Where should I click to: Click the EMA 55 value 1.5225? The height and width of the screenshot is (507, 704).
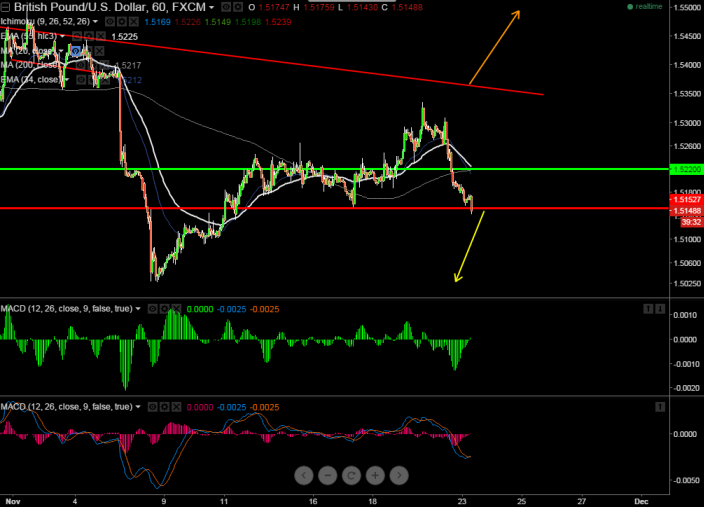[124, 37]
